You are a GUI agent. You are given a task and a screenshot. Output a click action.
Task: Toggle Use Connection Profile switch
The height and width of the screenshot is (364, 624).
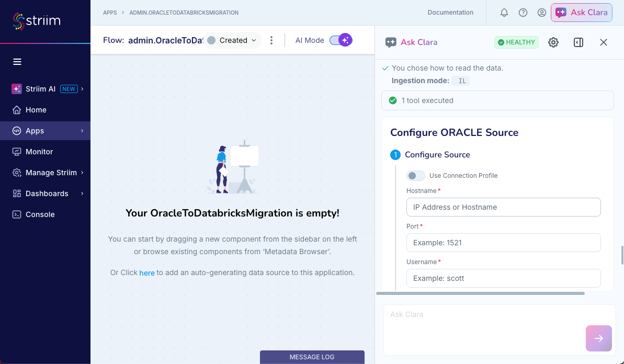[415, 175]
